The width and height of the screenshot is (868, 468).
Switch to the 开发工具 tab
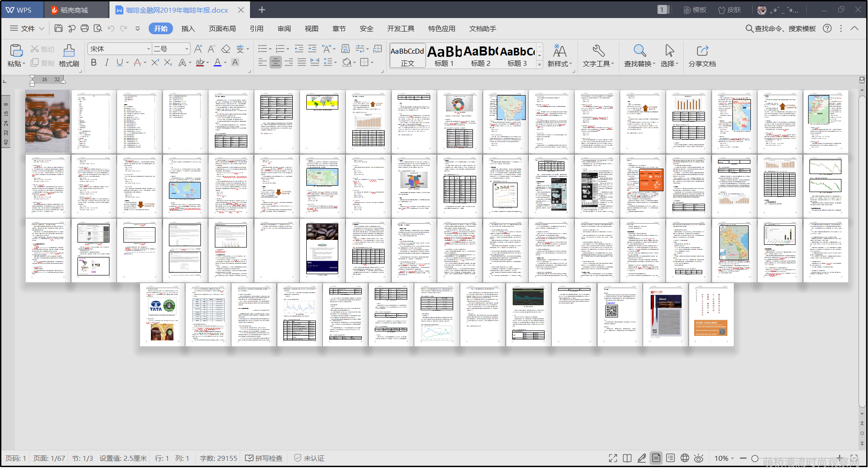tap(400, 28)
